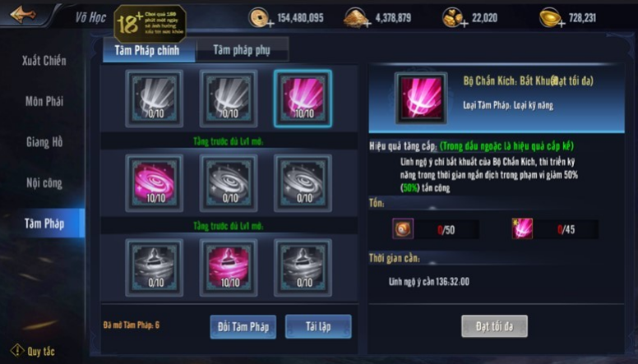The height and width of the screenshot is (364, 638).
Task: Select the last gray 0/10 meditation skill
Action: tap(303, 268)
